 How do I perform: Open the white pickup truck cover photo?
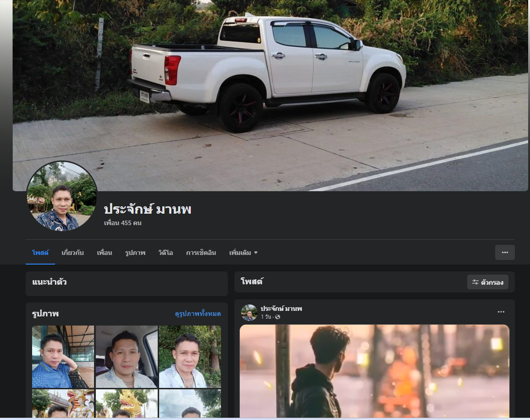click(270, 95)
